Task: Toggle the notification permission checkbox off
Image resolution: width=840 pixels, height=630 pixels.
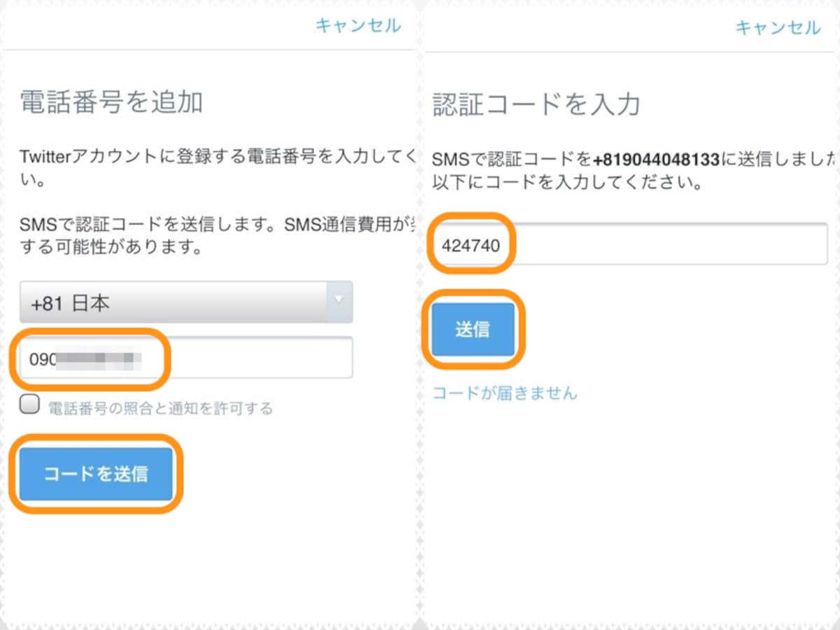Action: pyautogui.click(x=29, y=404)
